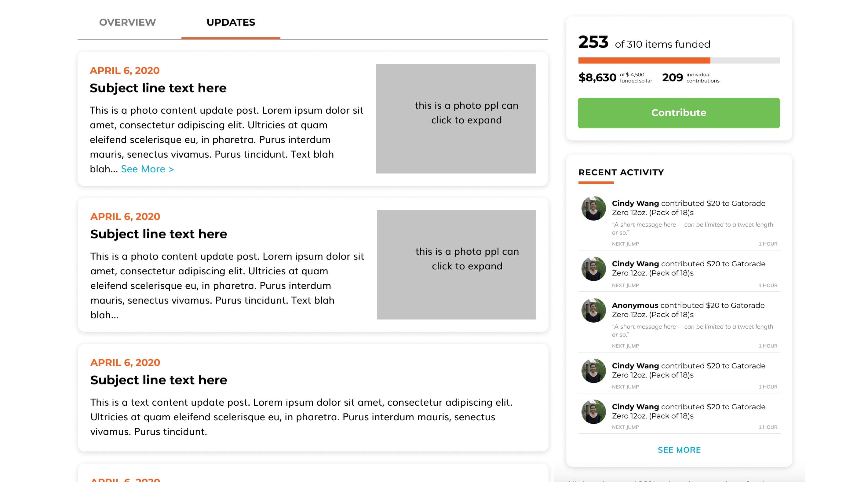
Task: Click the green Contribute button
Action: [x=678, y=112]
